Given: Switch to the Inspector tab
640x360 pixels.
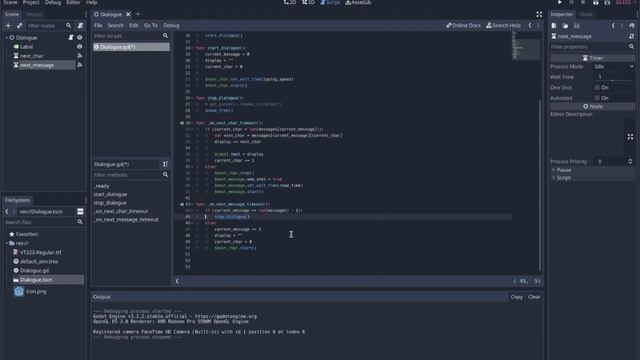Looking at the screenshot, I should (x=562, y=14).
